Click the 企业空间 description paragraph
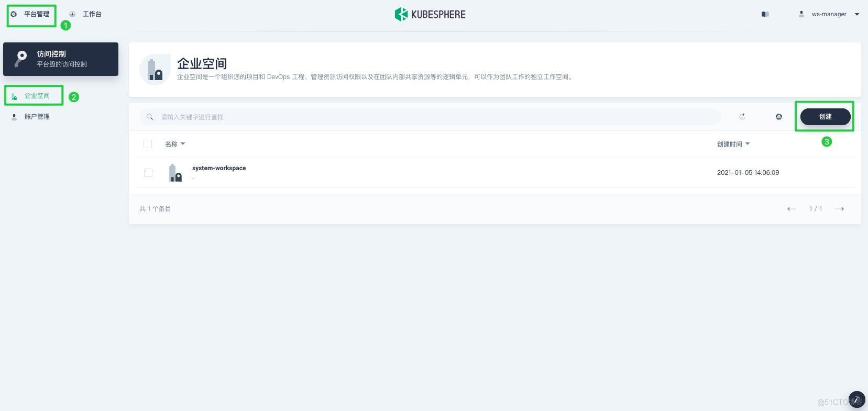The width and height of the screenshot is (868, 411). (376, 77)
